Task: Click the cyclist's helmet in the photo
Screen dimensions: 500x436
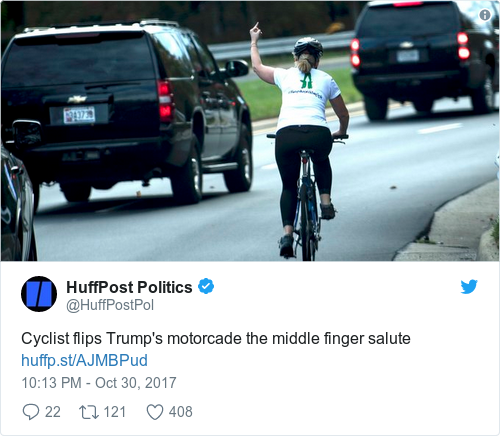Action: (308, 46)
